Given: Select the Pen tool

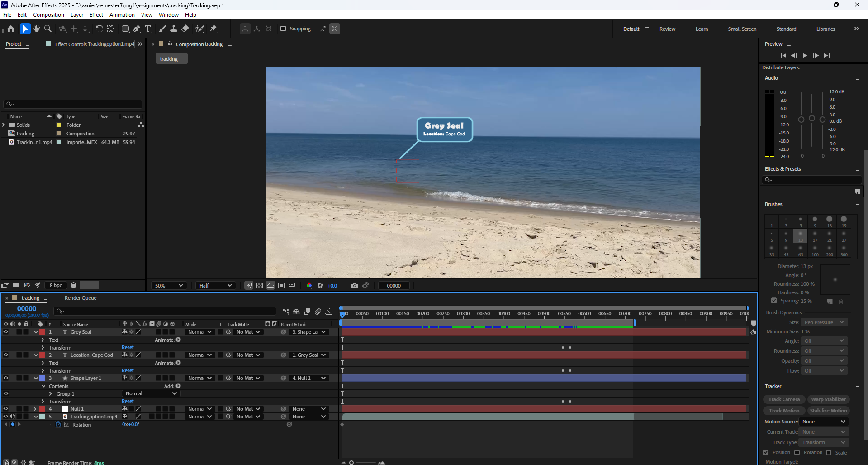Looking at the screenshot, I should point(137,29).
